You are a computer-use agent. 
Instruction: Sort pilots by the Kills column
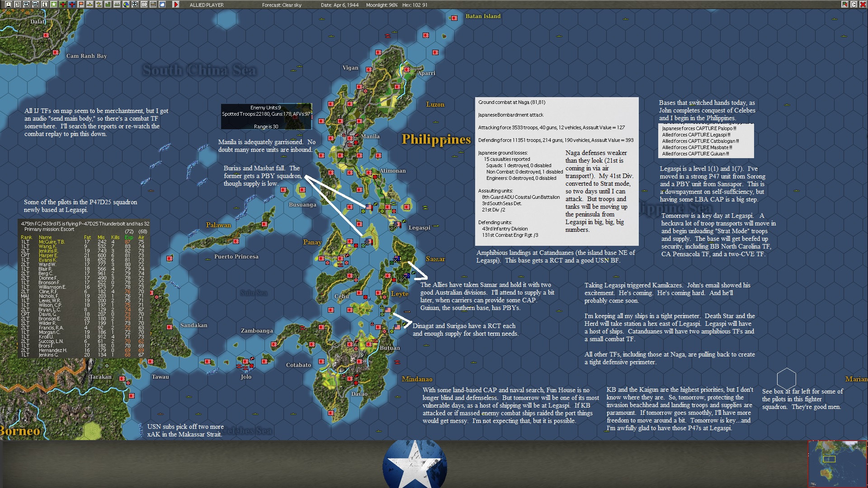[x=115, y=237]
